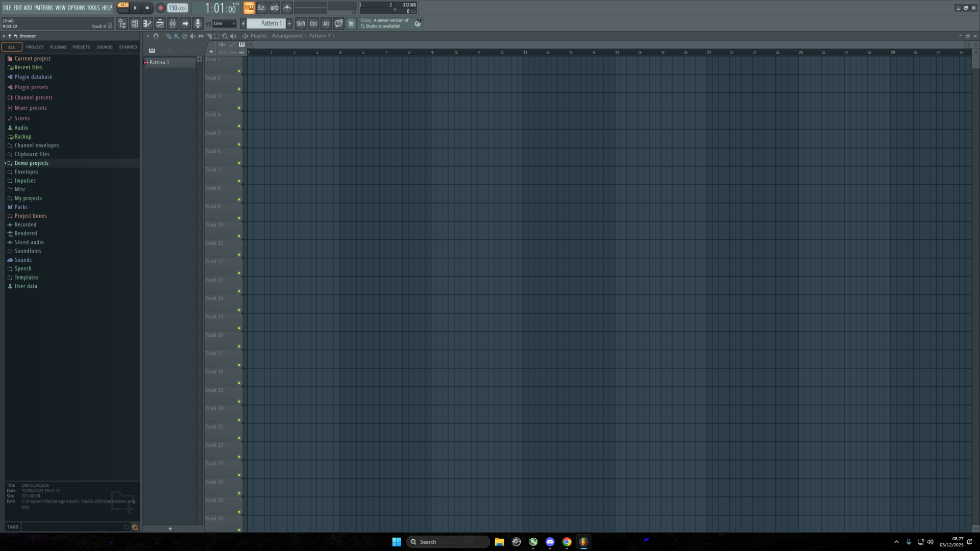The height and width of the screenshot is (551, 980).
Task: Select the Draw pencil tool in playlist
Action: pyautogui.click(x=168, y=36)
